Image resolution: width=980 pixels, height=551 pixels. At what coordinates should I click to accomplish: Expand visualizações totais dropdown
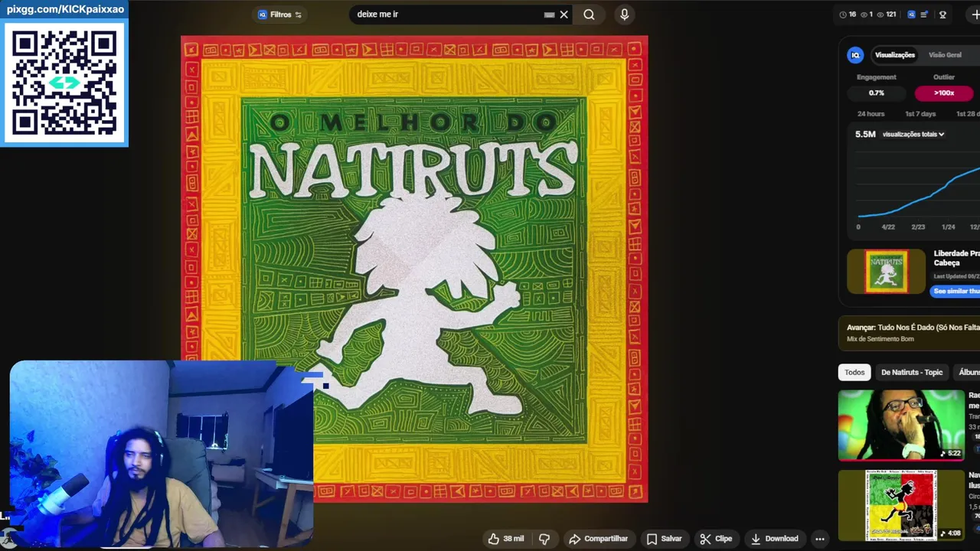[x=913, y=134]
